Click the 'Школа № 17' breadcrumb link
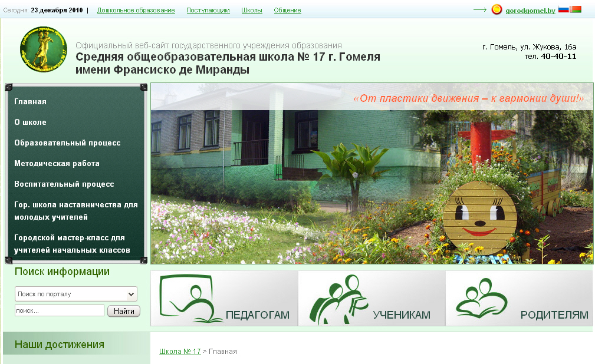The height and width of the screenshot is (364, 595). coord(180,352)
